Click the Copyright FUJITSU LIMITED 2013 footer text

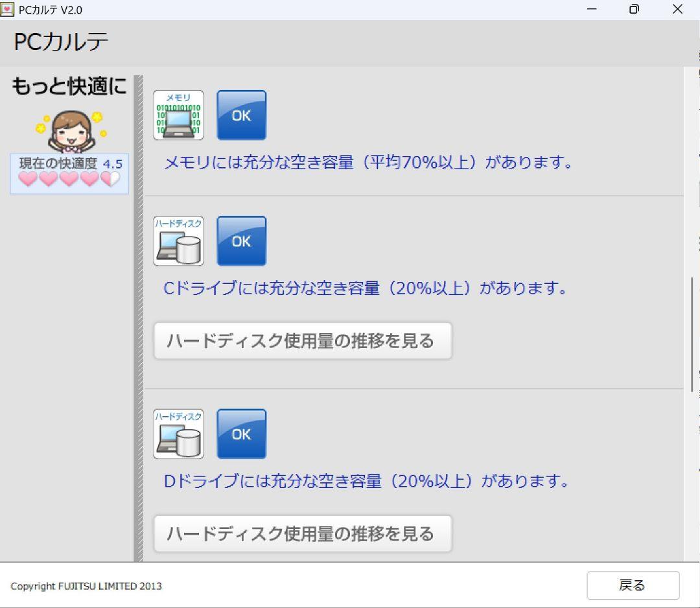(87, 586)
